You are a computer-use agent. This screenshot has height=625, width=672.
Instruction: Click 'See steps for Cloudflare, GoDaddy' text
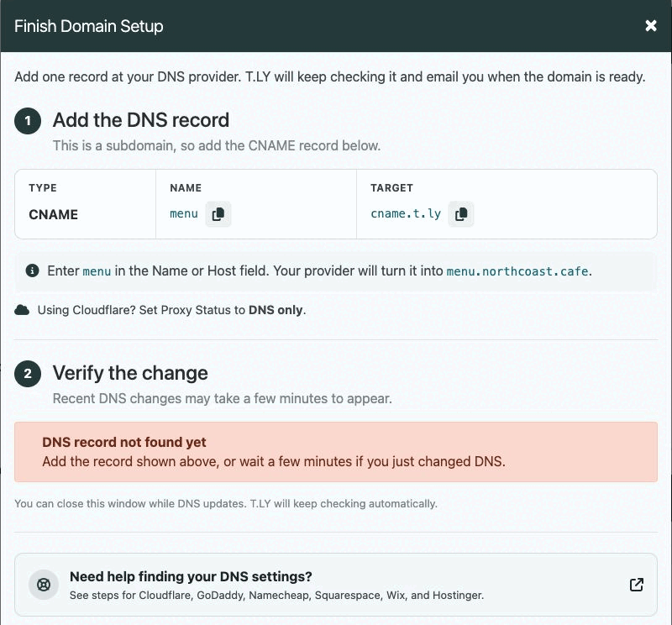[276, 596]
